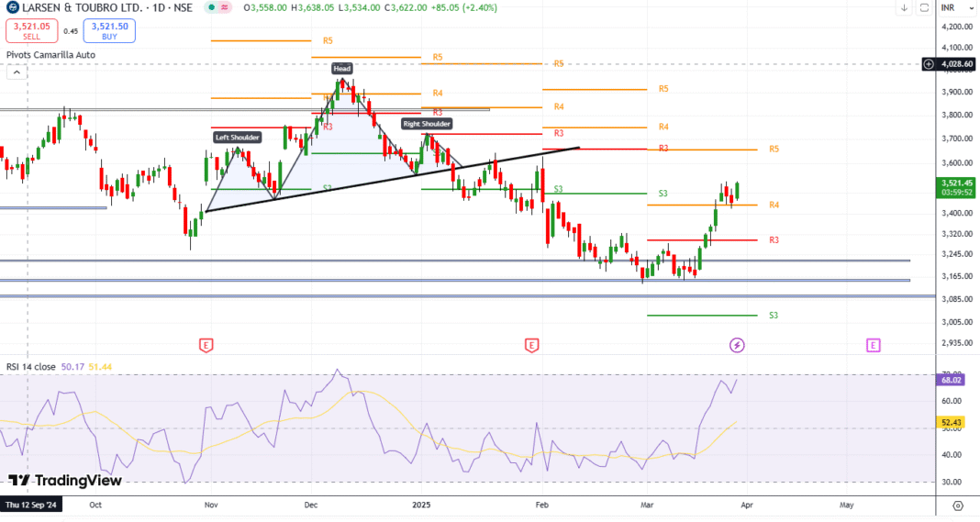The width and height of the screenshot is (980, 522).
Task: Click the TradingView logo
Action: point(64,480)
